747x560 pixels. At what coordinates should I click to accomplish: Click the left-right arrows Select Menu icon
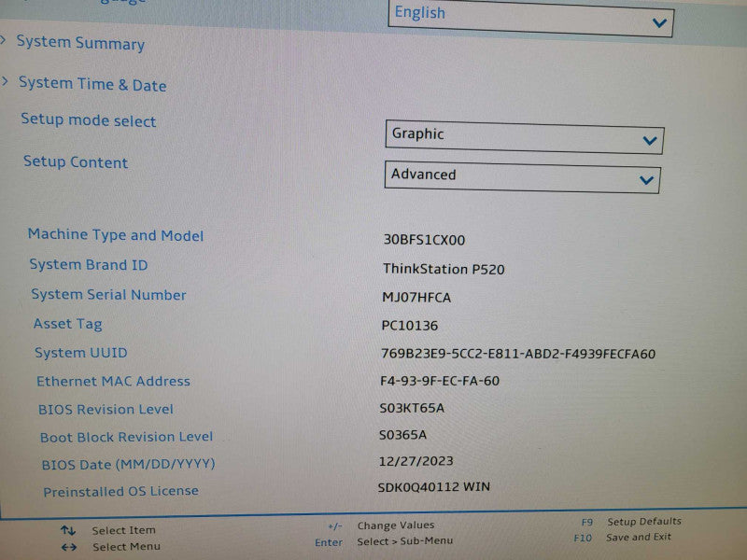click(68, 547)
